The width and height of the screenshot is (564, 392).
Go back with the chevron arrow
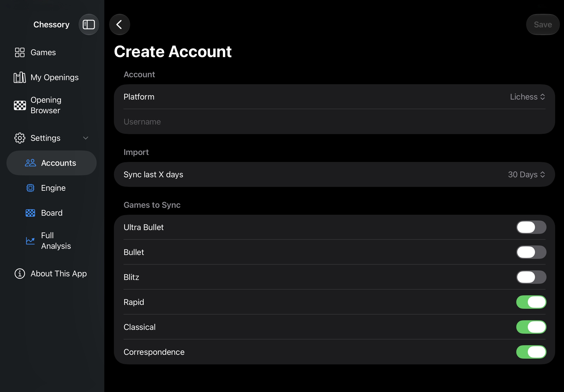[119, 24]
